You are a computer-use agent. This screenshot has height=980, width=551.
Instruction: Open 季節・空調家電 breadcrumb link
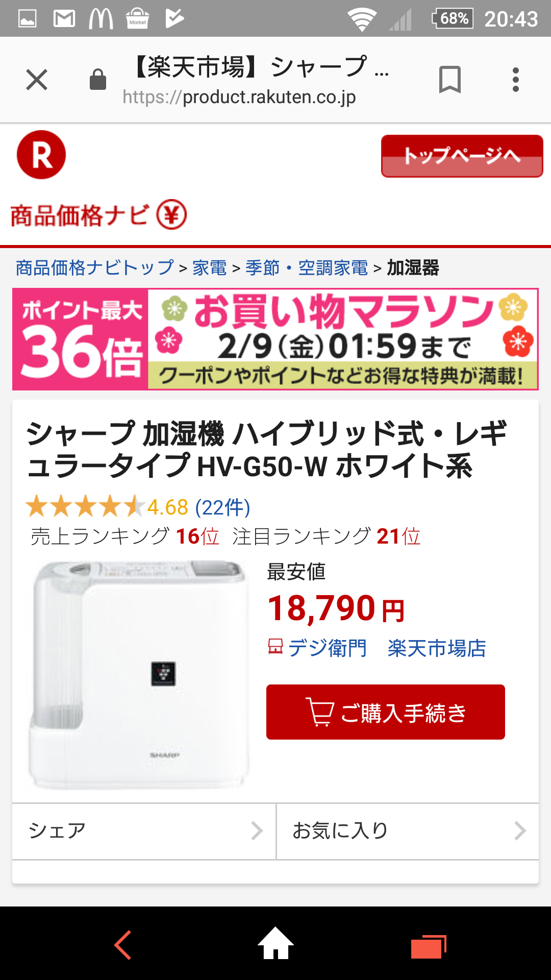click(307, 267)
